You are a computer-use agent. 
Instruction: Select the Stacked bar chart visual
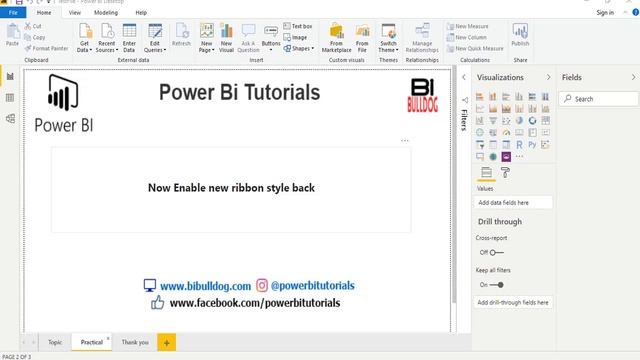480,97
